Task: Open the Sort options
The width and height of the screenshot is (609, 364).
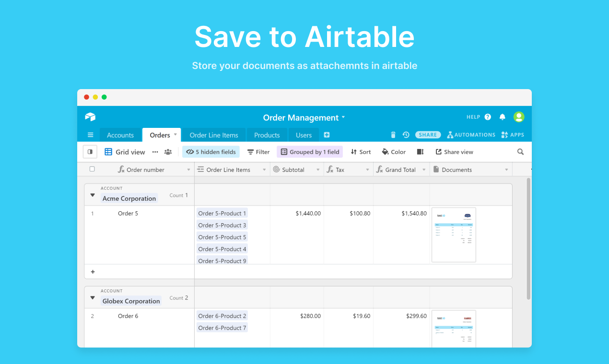Action: tap(361, 152)
